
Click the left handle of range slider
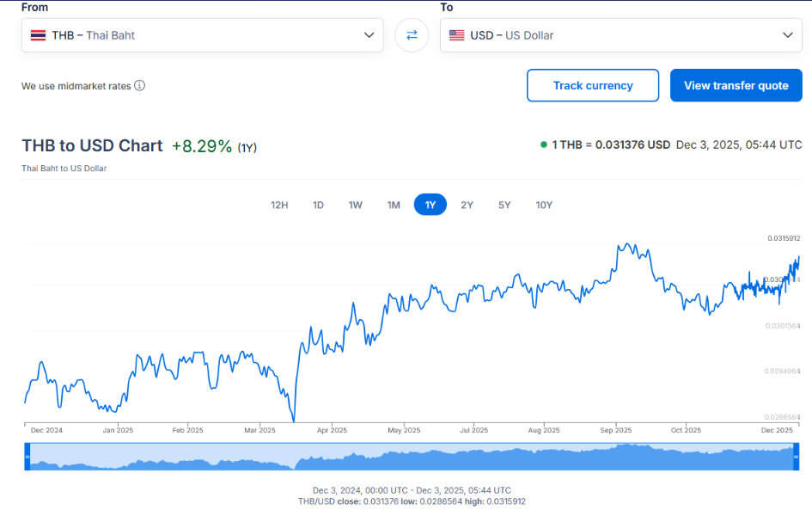click(27, 457)
